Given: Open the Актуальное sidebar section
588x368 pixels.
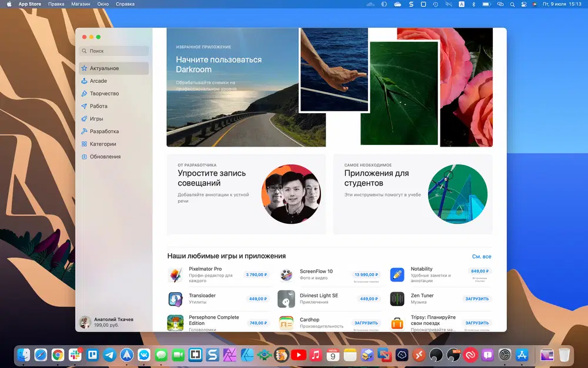Looking at the screenshot, I should pyautogui.click(x=113, y=68).
